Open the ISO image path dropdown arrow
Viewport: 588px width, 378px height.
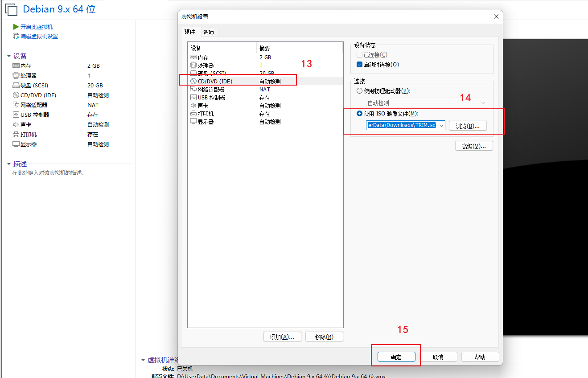pos(441,126)
